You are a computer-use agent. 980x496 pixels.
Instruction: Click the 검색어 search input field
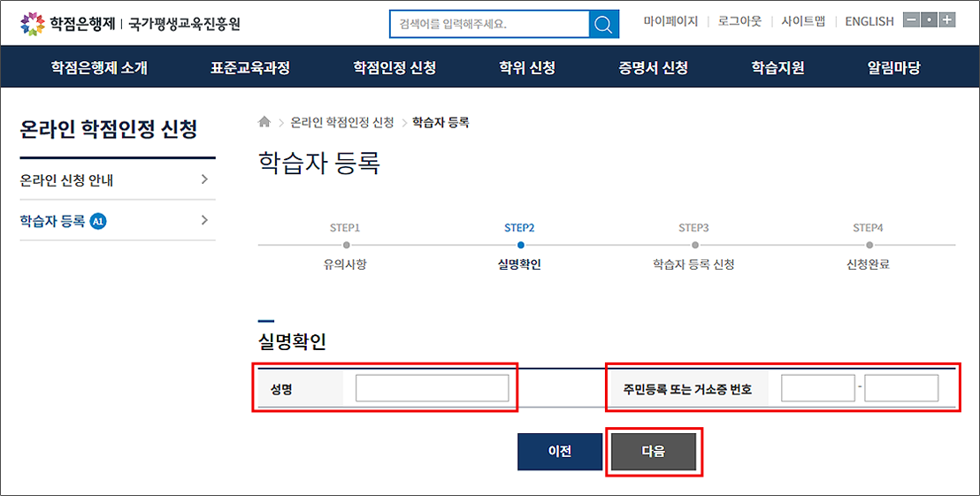point(489,24)
